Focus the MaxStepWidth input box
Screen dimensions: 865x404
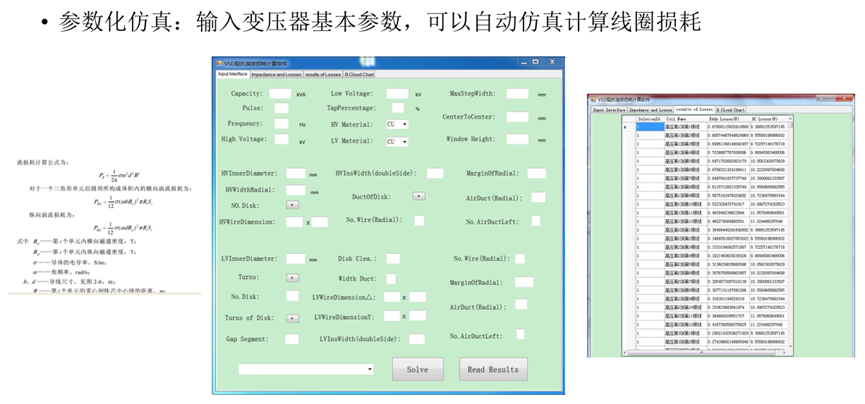517,94
